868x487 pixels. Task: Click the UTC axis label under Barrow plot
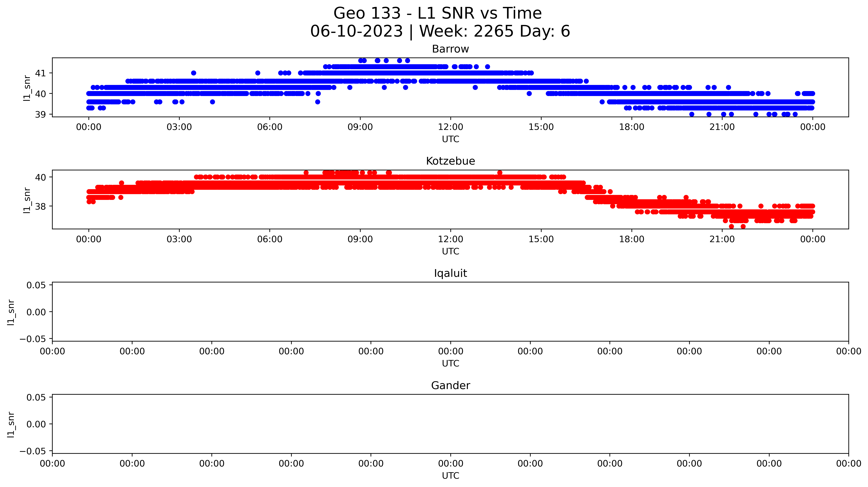tap(451, 139)
